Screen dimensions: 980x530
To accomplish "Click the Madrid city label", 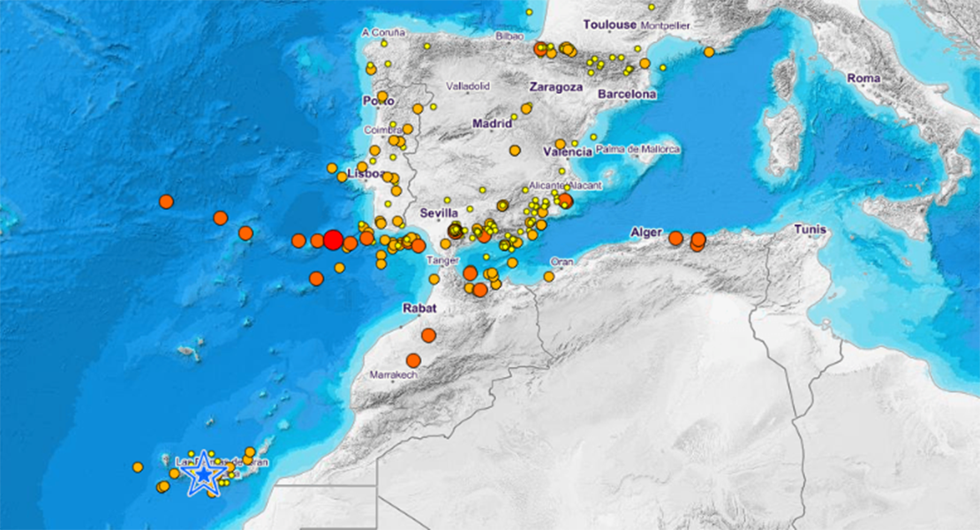I will coord(492,124).
